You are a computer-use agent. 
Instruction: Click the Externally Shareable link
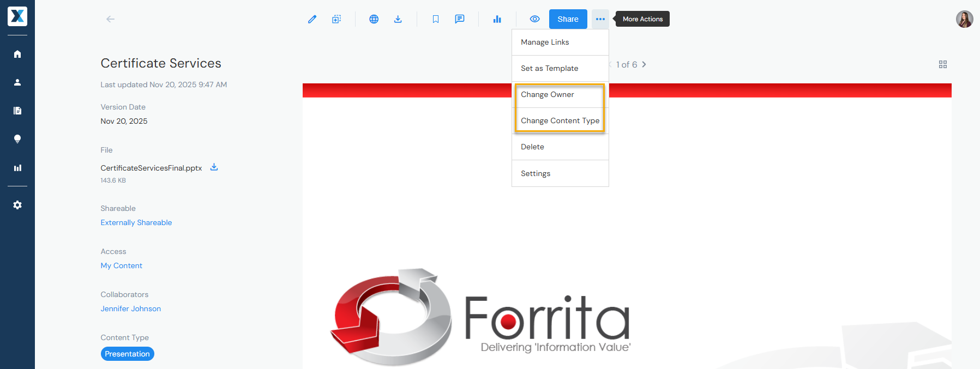click(x=136, y=222)
